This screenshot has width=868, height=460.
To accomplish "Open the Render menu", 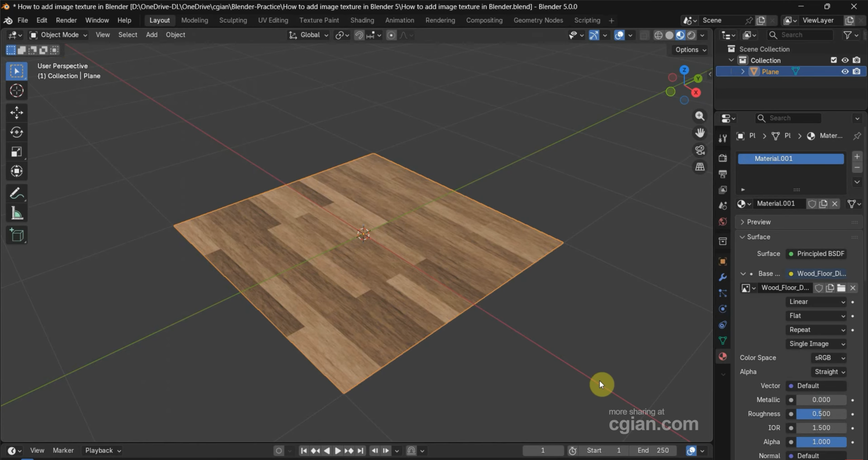I will pos(66,20).
